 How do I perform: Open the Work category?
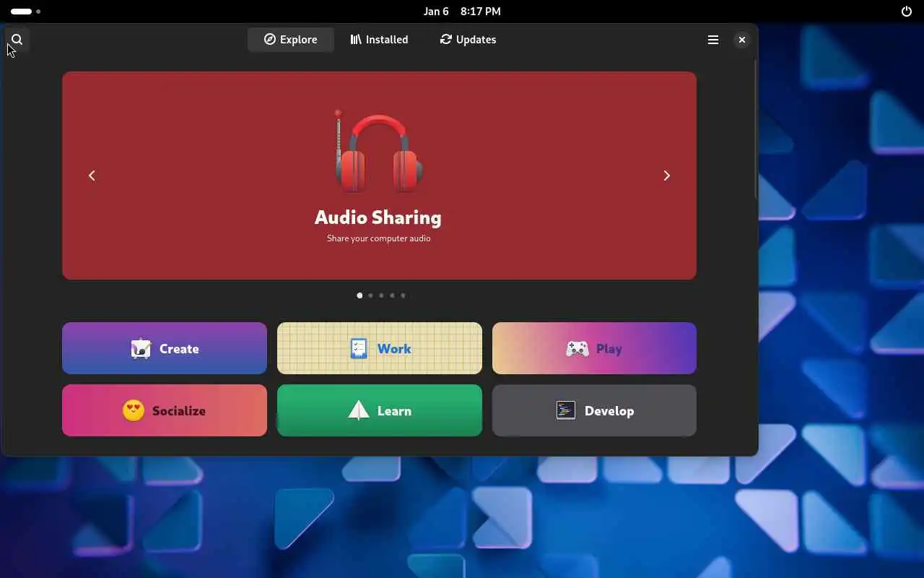(x=380, y=348)
